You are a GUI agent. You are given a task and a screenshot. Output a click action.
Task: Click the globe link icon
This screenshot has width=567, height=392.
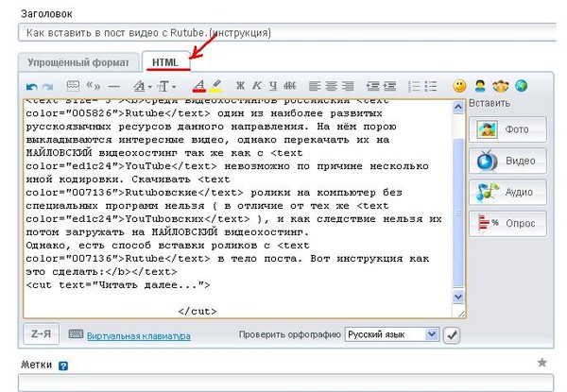(521, 86)
